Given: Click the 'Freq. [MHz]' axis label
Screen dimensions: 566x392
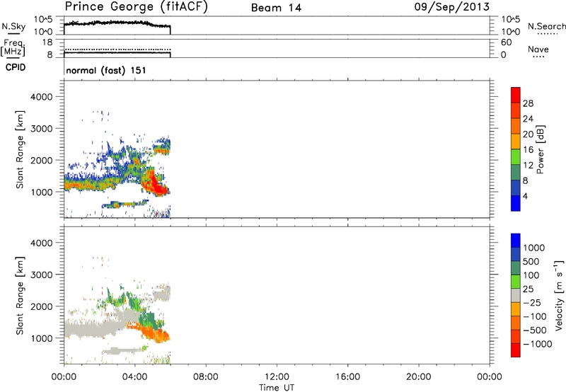Looking at the screenshot, I should 13,48.
